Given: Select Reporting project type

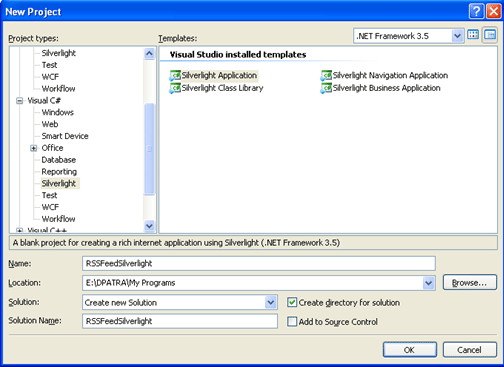Looking at the screenshot, I should click(59, 172).
